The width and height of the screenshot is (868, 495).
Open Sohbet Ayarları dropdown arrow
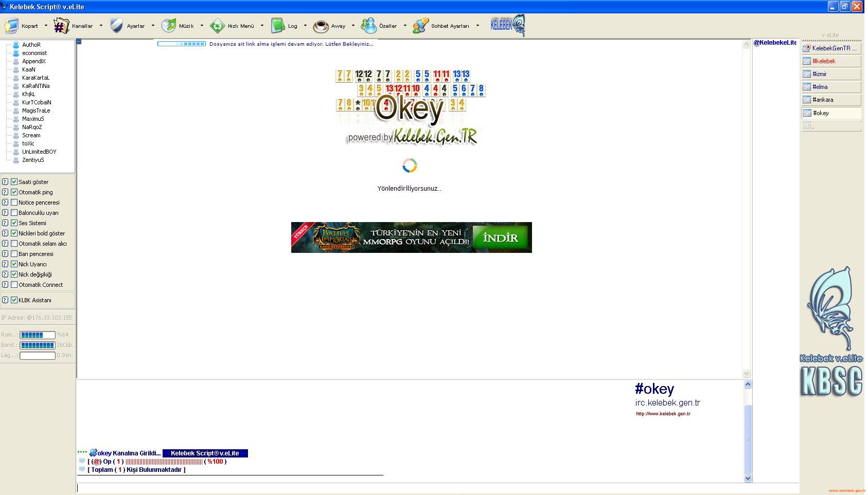pos(477,26)
